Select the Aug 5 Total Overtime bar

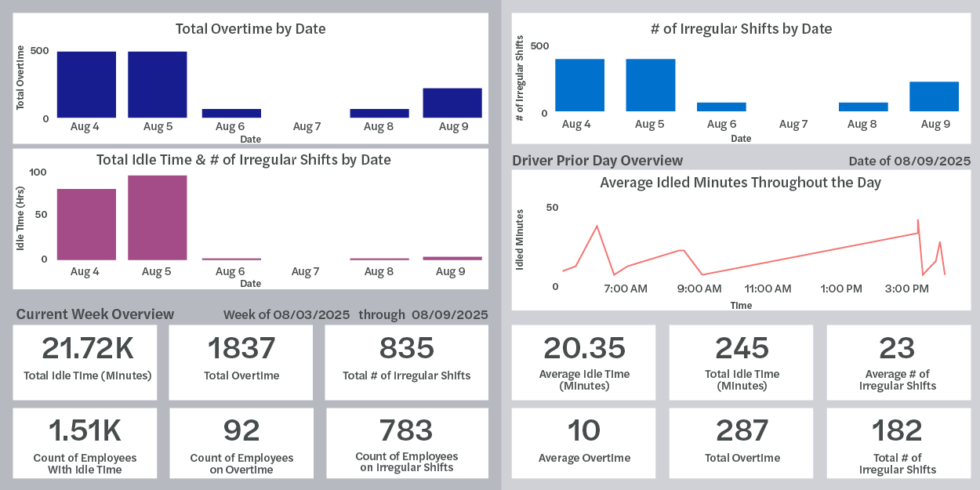coord(158,85)
